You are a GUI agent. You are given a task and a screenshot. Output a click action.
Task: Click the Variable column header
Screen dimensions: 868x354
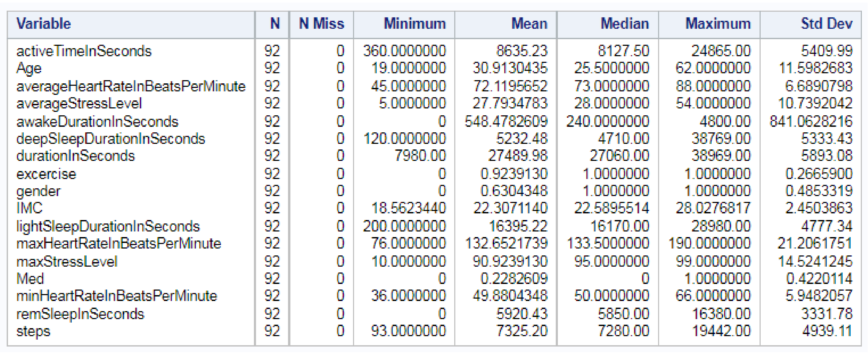(44, 24)
